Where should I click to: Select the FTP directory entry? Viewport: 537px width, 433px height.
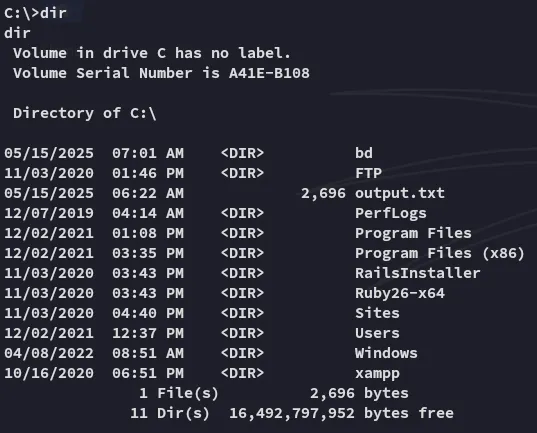point(368,173)
